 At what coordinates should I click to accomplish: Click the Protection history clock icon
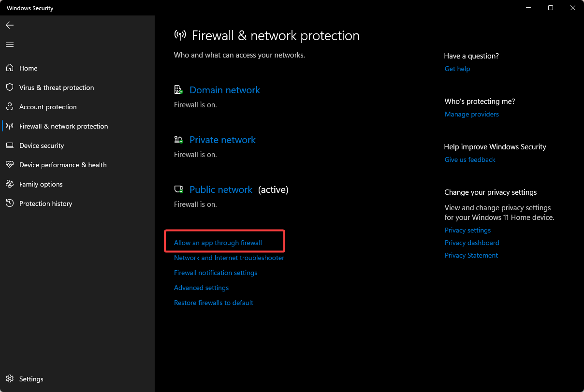click(x=10, y=203)
